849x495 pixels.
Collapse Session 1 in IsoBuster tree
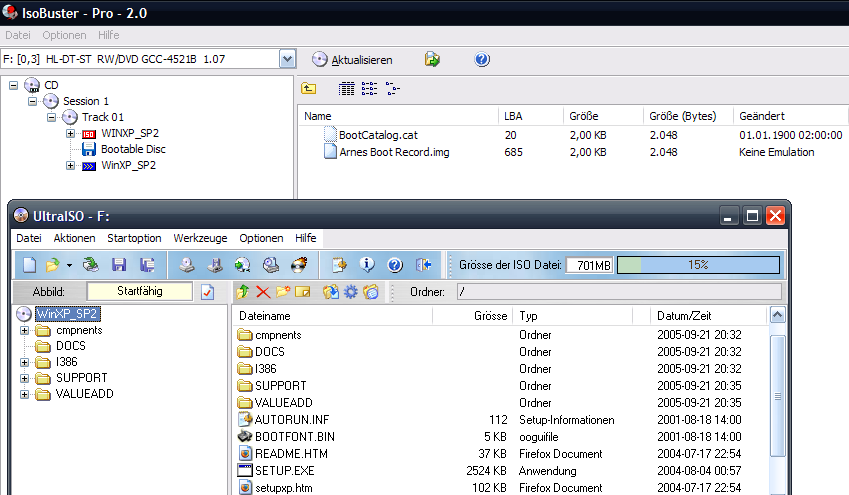point(32,101)
